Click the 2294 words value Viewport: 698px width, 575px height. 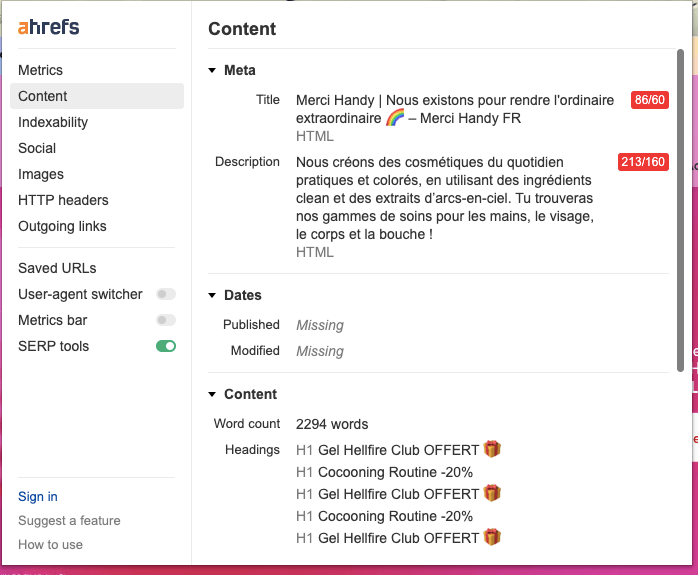point(332,425)
